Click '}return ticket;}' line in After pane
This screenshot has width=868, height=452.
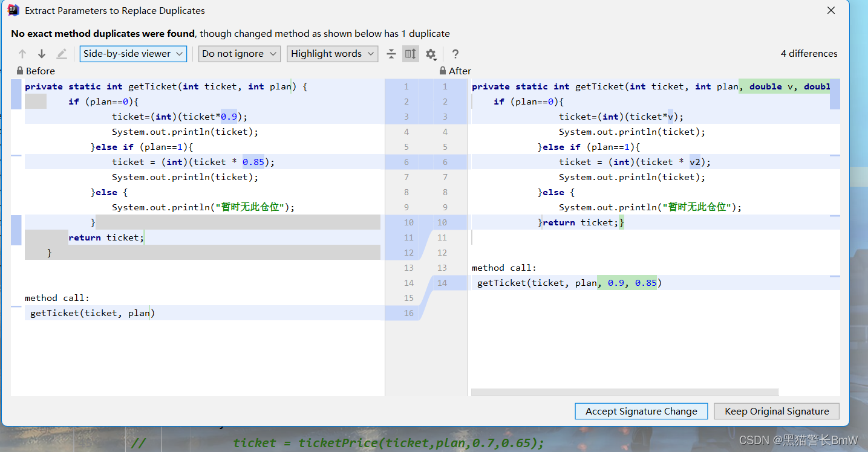[x=581, y=222]
